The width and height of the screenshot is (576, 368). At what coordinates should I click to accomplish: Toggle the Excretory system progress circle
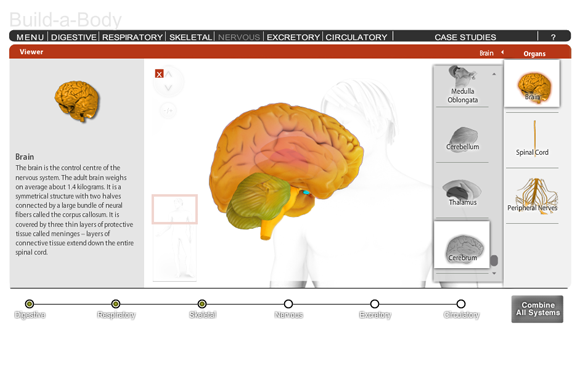point(374,304)
